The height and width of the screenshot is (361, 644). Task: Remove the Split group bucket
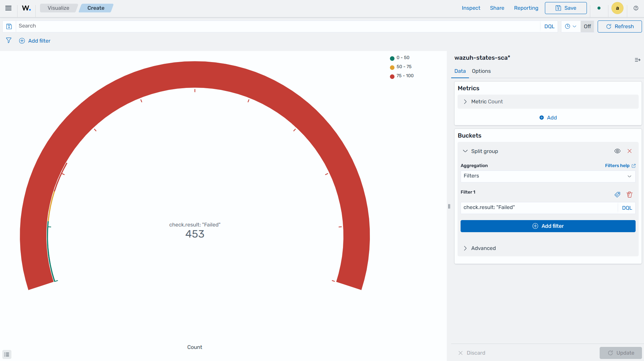tap(630, 151)
